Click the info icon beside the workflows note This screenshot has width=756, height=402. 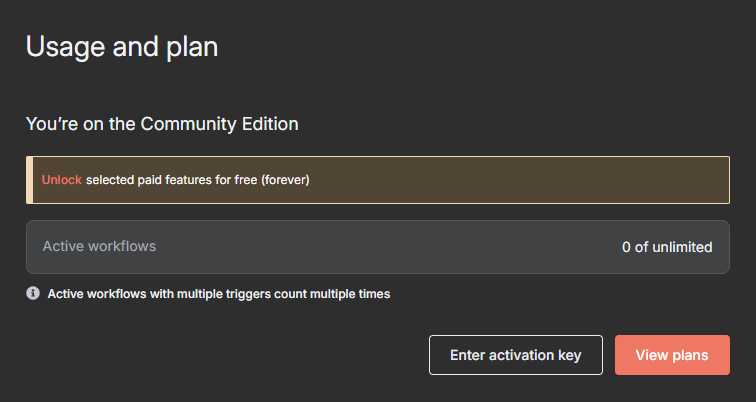point(33,294)
